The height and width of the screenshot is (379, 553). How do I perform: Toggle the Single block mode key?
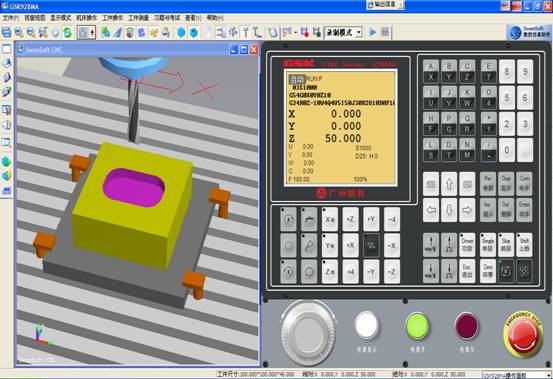pos(488,245)
